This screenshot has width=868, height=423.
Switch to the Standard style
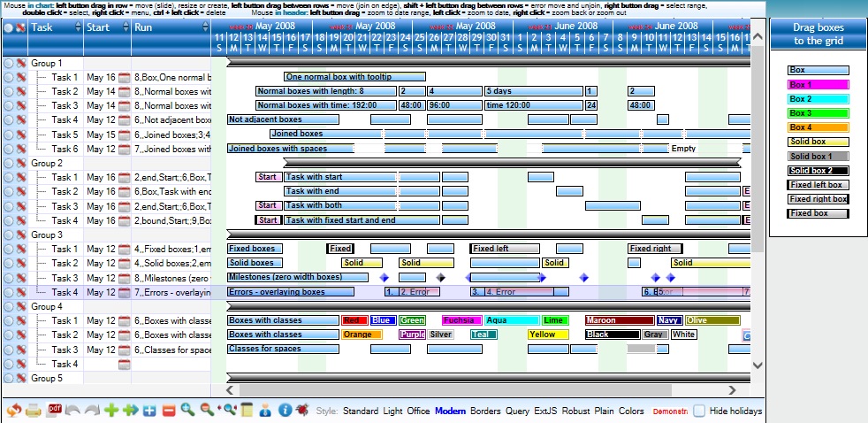(x=361, y=411)
